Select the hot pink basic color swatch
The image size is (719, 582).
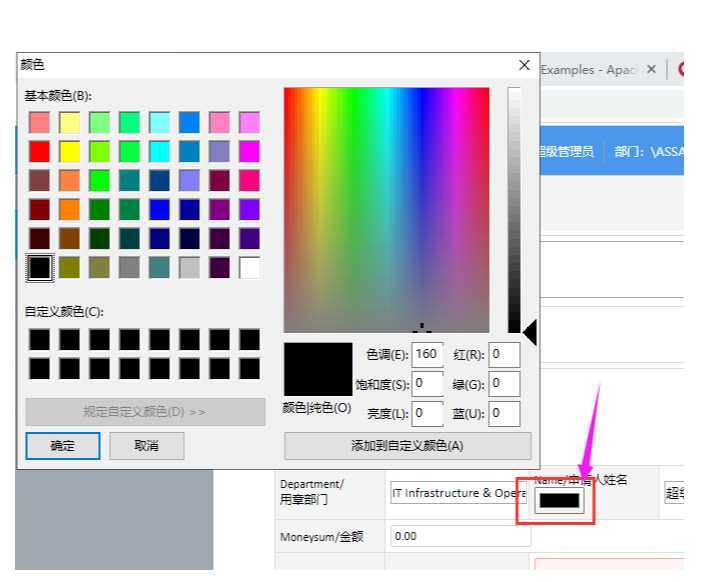[x=249, y=181]
